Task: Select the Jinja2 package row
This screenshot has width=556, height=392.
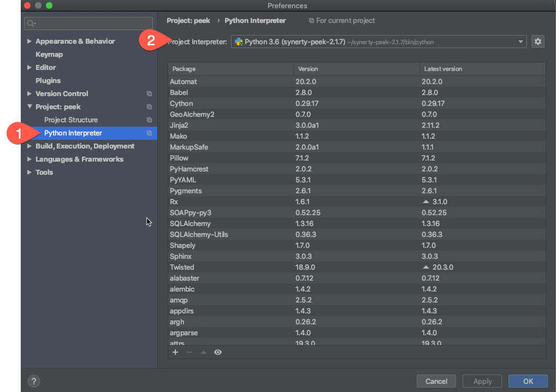Action: [x=357, y=125]
